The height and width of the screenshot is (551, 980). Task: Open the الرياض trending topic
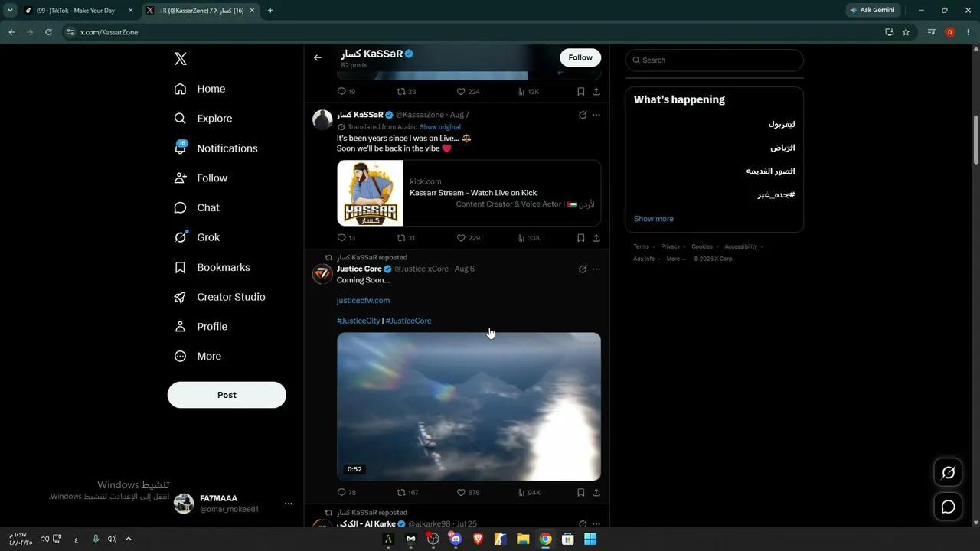pyautogui.click(x=782, y=148)
